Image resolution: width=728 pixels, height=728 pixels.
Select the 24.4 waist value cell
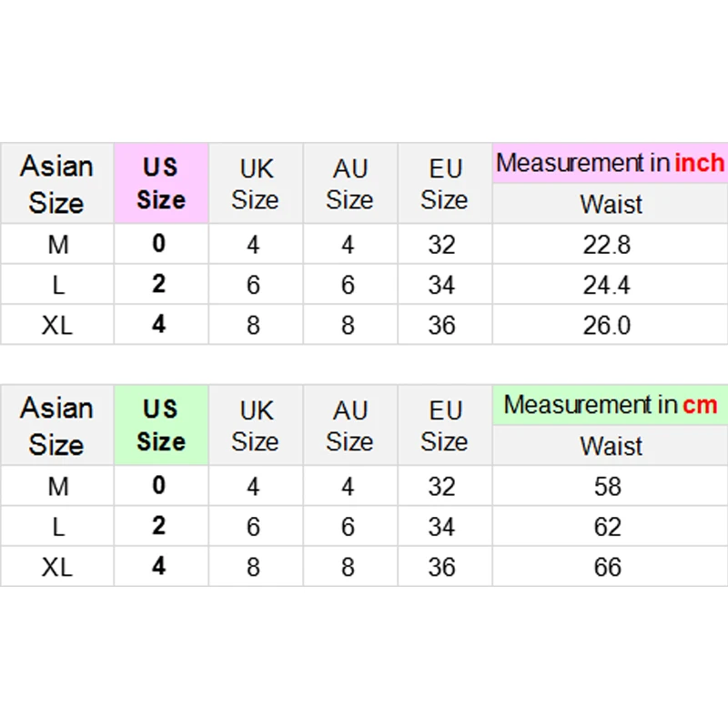tap(607, 285)
